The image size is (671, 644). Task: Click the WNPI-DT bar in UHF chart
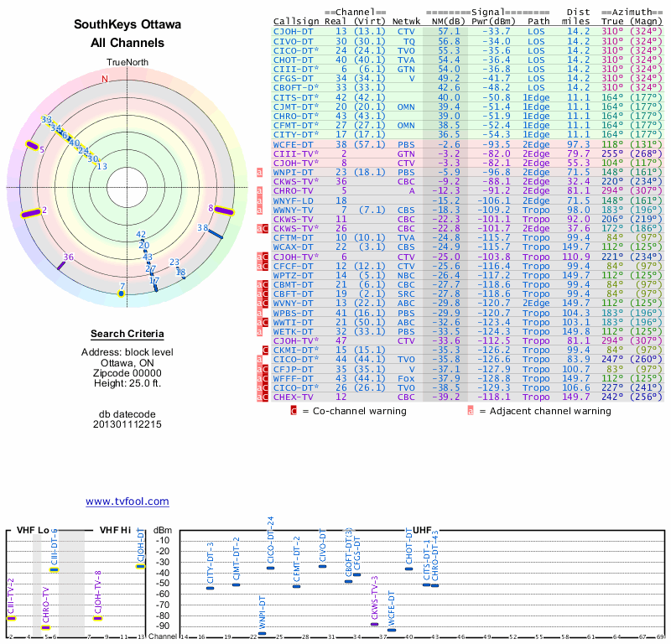click(x=263, y=634)
